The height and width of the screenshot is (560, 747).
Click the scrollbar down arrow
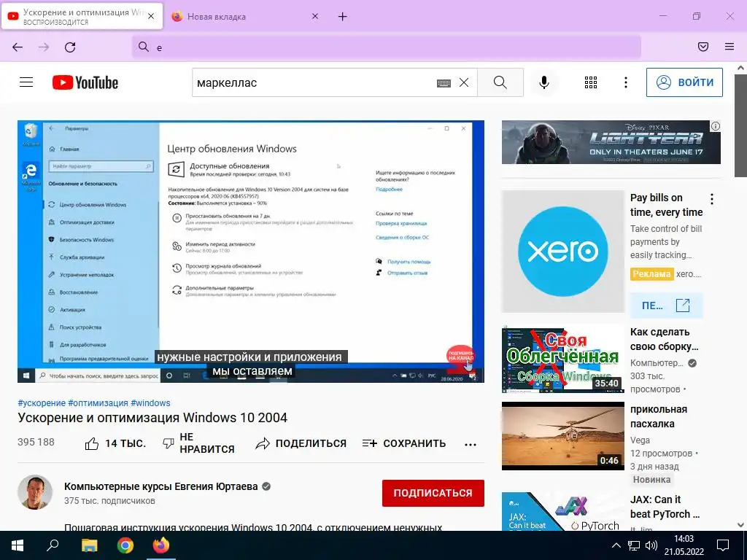tap(741, 525)
